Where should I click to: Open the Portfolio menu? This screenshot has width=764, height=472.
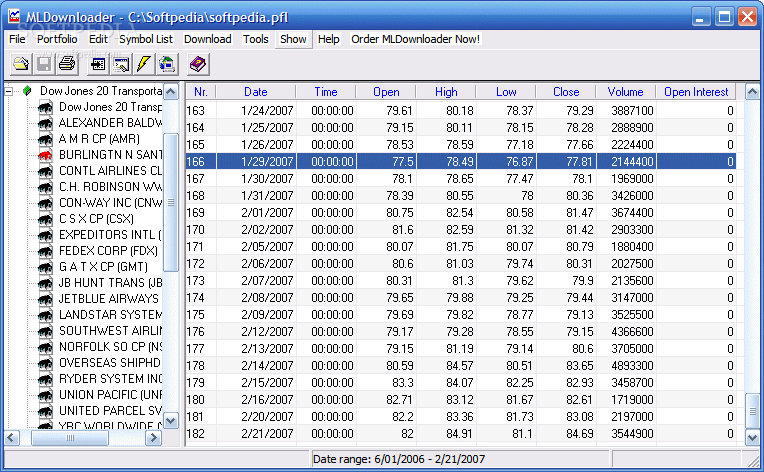tap(57, 39)
